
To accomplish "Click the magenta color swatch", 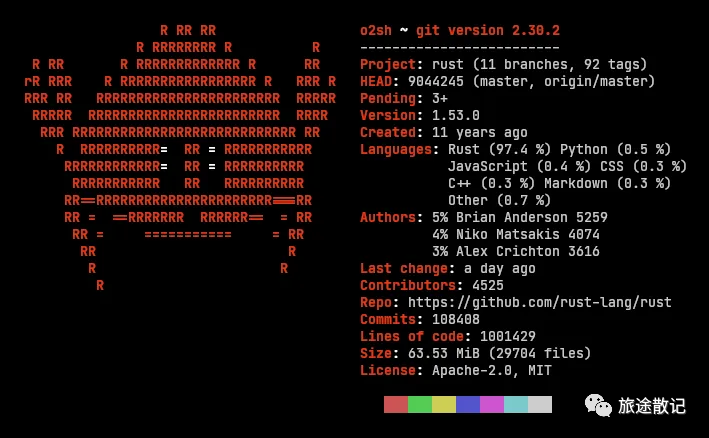I will coord(492,405).
